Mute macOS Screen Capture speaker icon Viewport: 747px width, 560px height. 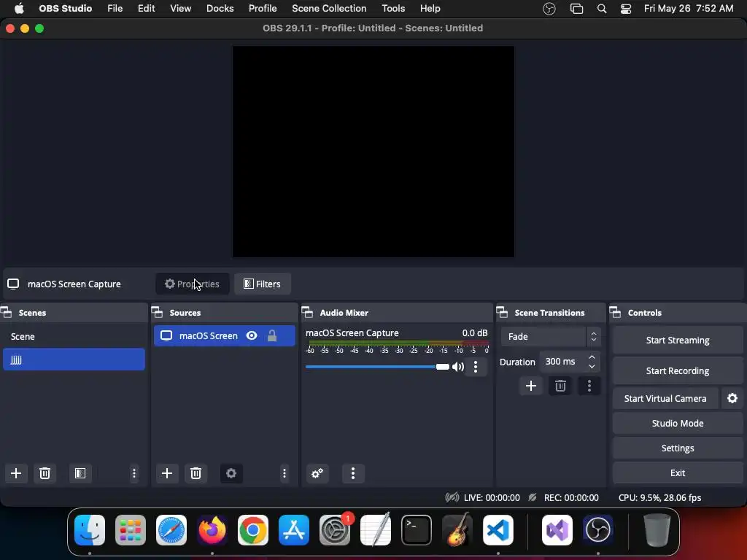(x=458, y=367)
